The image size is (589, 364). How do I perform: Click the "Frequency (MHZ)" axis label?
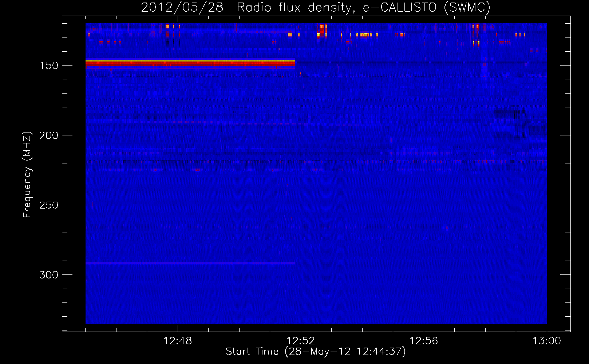(x=27, y=175)
